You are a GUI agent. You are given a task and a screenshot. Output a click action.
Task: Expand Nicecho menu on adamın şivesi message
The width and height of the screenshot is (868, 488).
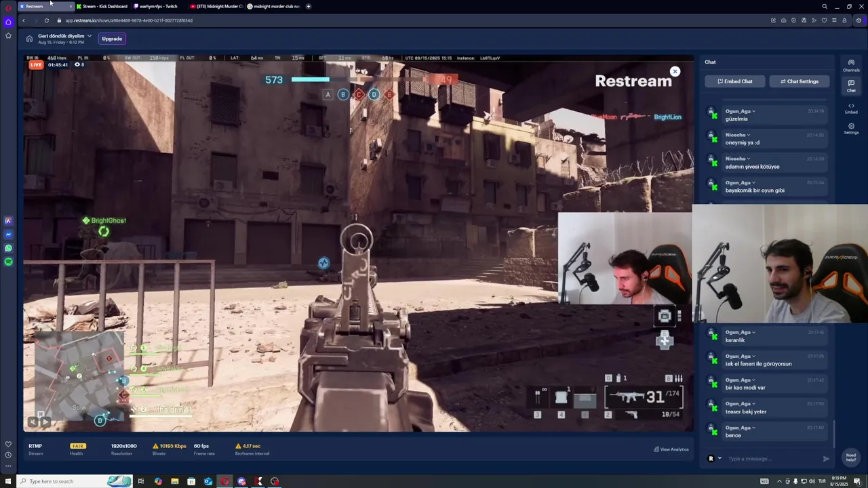click(x=749, y=159)
